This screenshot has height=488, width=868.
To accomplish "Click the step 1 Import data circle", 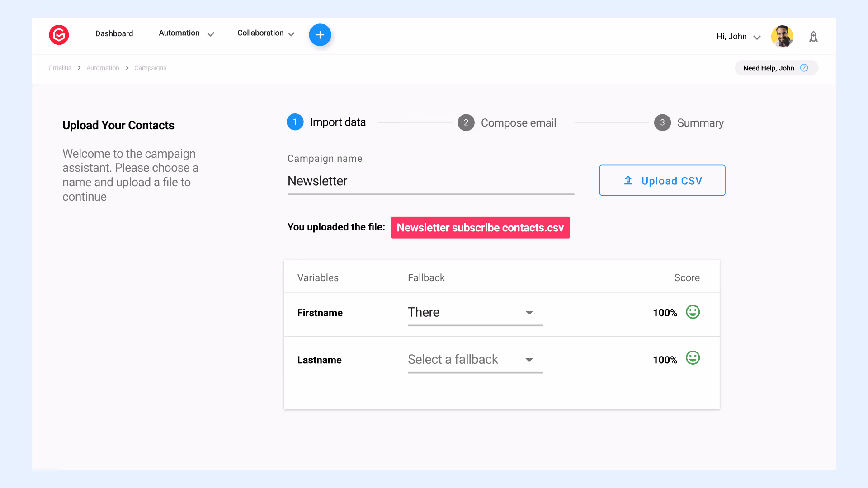I will 295,122.
